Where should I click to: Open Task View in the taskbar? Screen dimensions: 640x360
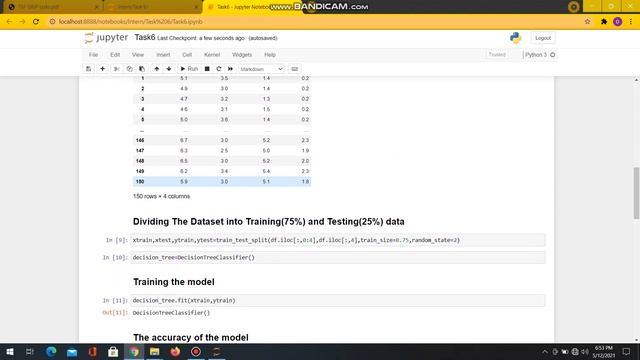(30, 351)
